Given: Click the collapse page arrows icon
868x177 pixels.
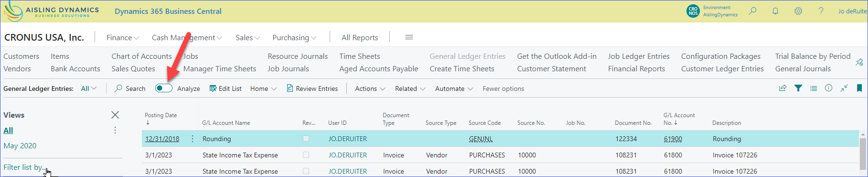Looking at the screenshot, I should pyautogui.click(x=844, y=88).
